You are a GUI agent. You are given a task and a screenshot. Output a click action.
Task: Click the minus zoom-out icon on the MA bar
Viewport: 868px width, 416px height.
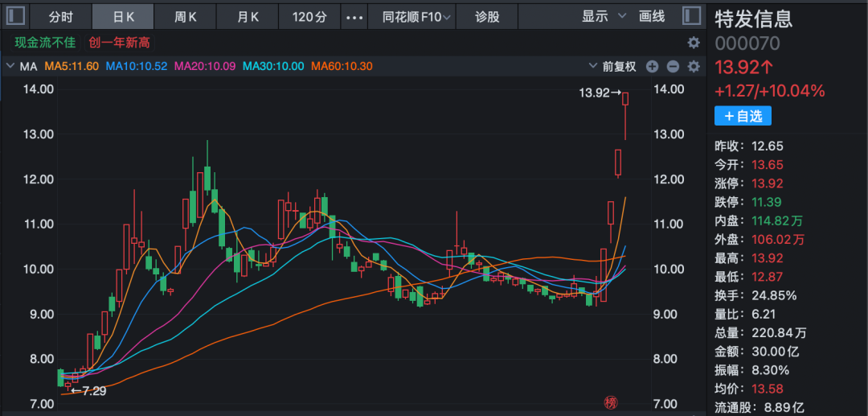[673, 67]
